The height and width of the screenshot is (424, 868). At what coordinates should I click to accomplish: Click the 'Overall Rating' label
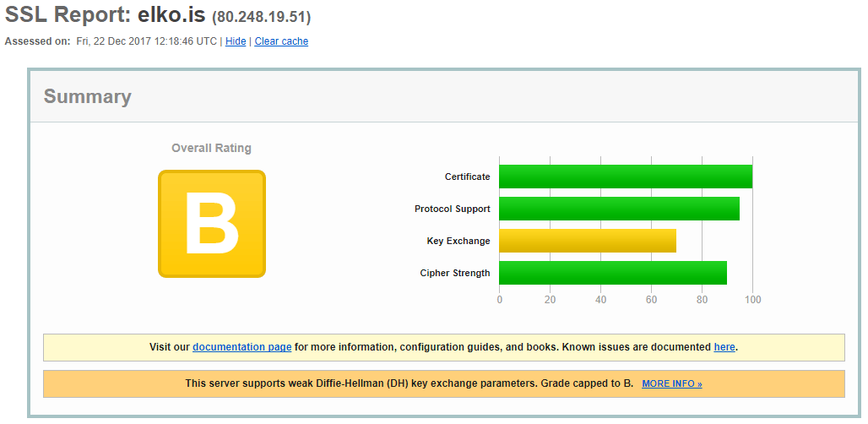point(211,148)
